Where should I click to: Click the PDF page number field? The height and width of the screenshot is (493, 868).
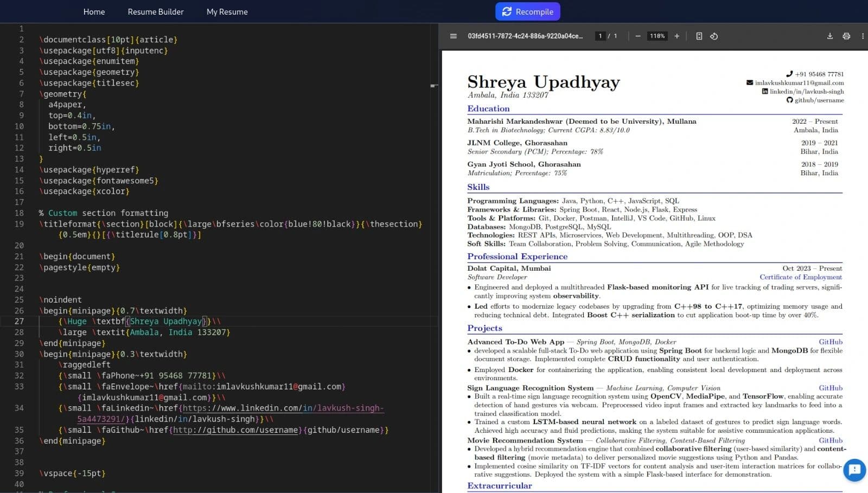click(x=600, y=36)
